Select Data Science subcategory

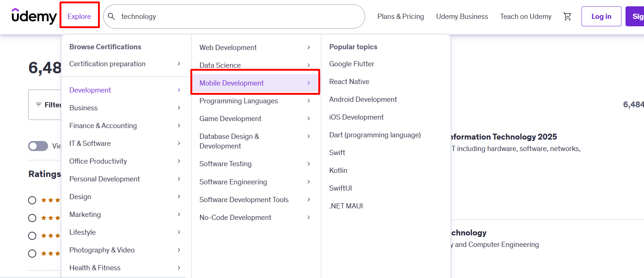click(220, 65)
